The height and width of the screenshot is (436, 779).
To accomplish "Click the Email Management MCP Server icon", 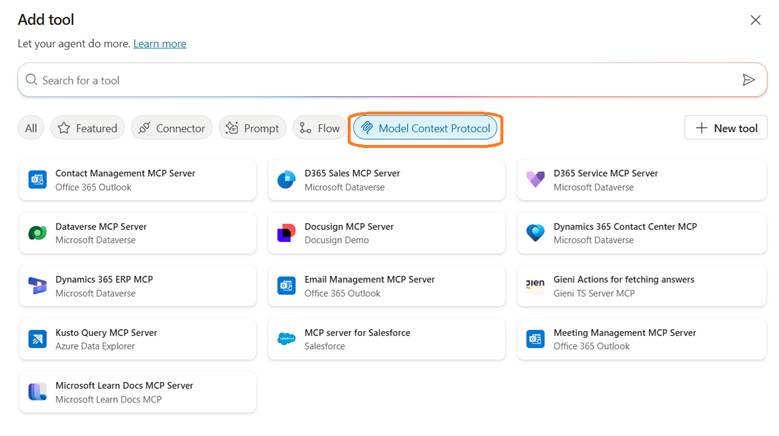I will pos(286,286).
